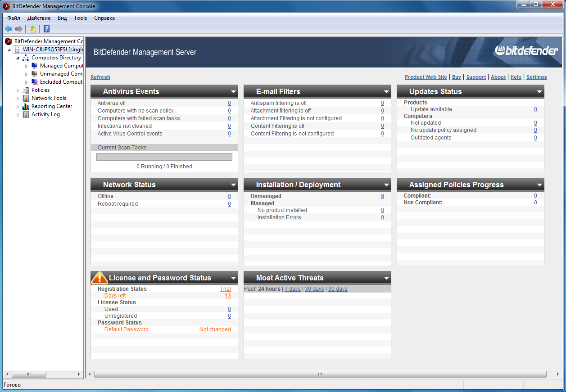This screenshot has width=566, height=392.
Task: Click the Excluded Computers icon
Action: (35, 82)
